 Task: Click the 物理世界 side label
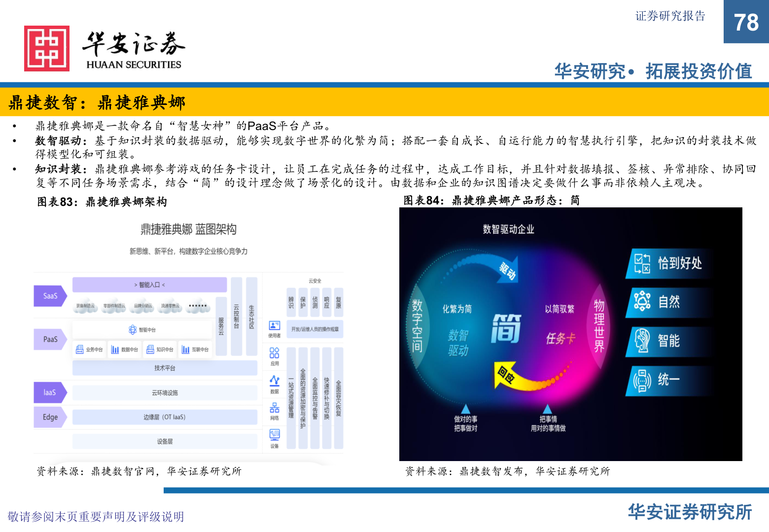point(599,326)
